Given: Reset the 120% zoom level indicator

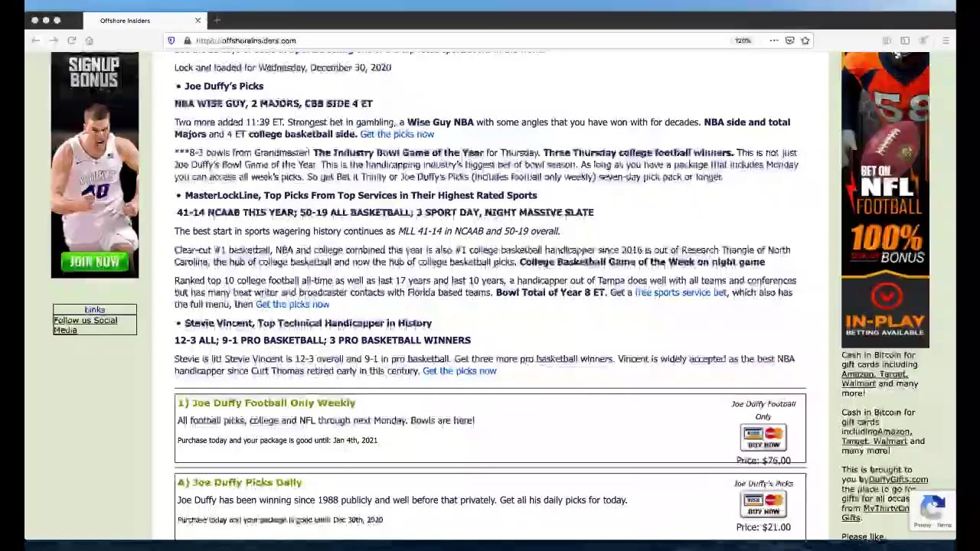Looking at the screenshot, I should tap(743, 41).
